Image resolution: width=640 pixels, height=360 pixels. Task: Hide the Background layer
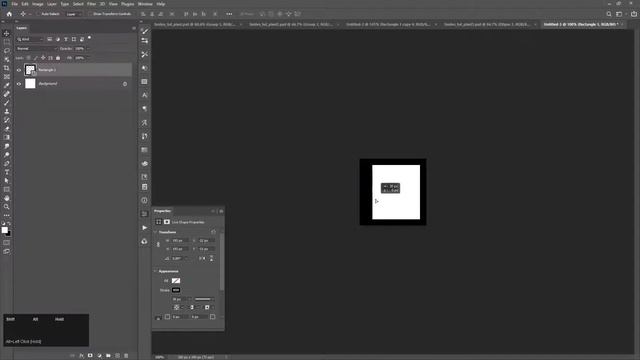[x=19, y=84]
